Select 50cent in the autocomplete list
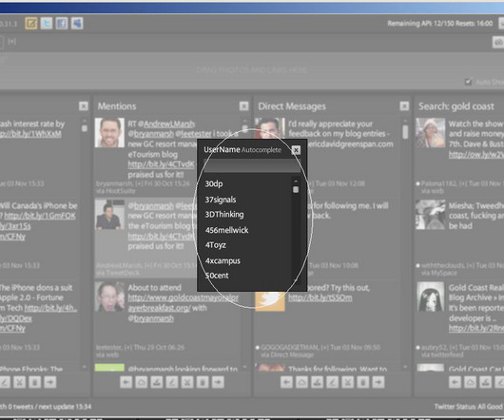Image resolution: width=504 pixels, height=420 pixels. pos(217,276)
